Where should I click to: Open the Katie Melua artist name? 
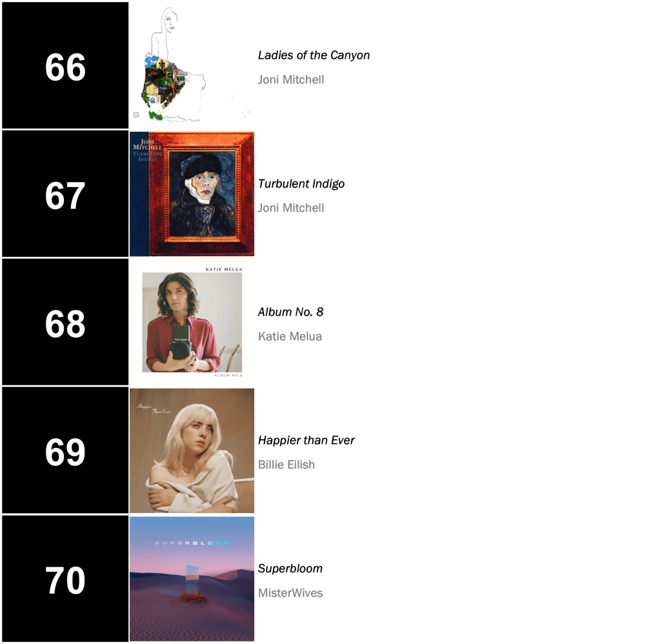point(290,336)
